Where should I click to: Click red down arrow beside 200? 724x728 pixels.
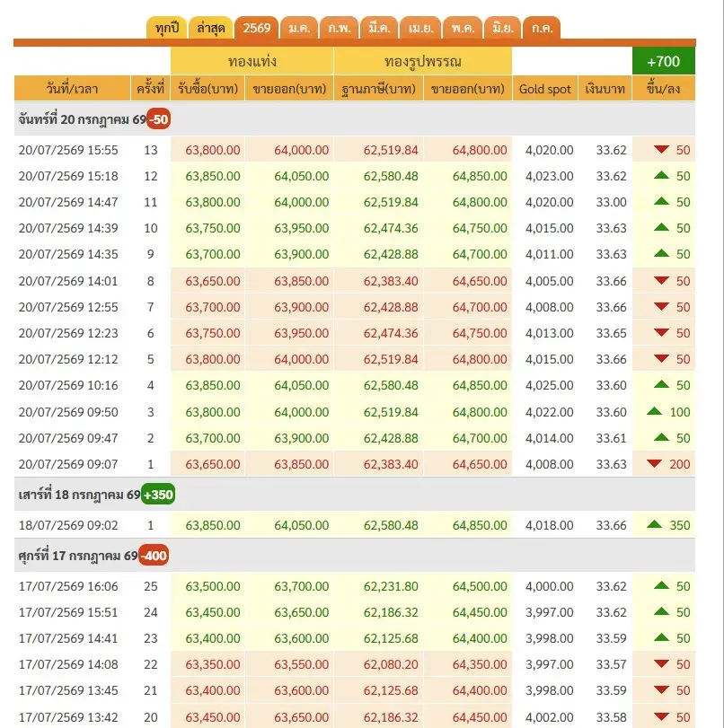click(654, 463)
